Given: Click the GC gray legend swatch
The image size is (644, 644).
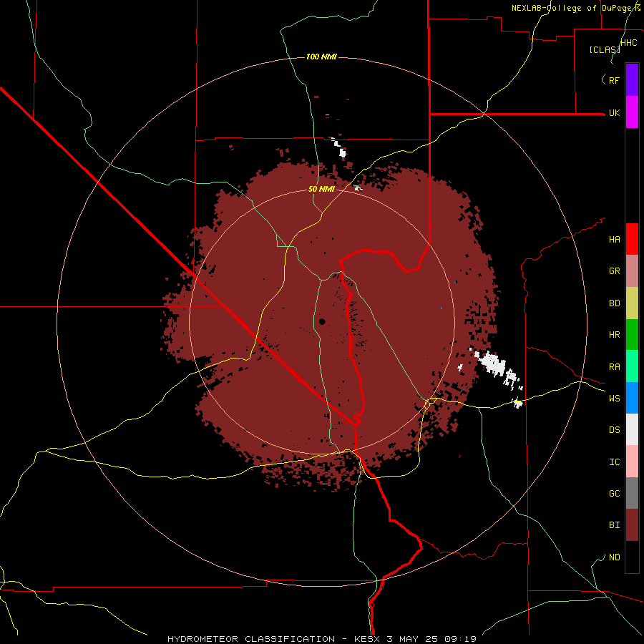Looking at the screenshot, I should (632, 493).
